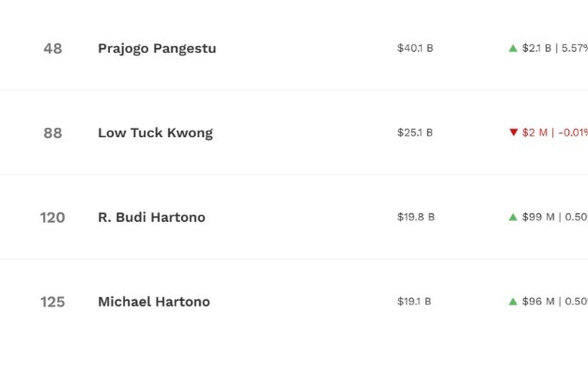Click red down arrow in Low Tuck Kwong row
The width and height of the screenshot is (588, 392).
tap(513, 133)
